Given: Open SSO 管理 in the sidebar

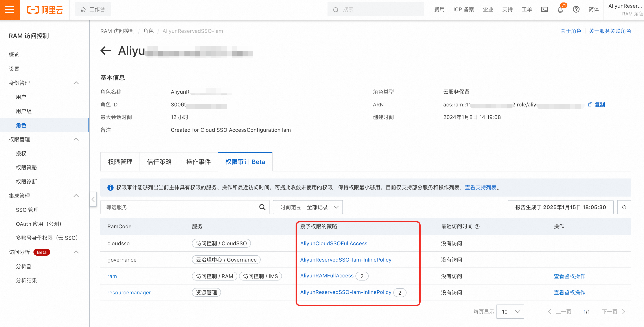Looking at the screenshot, I should click(27, 210).
